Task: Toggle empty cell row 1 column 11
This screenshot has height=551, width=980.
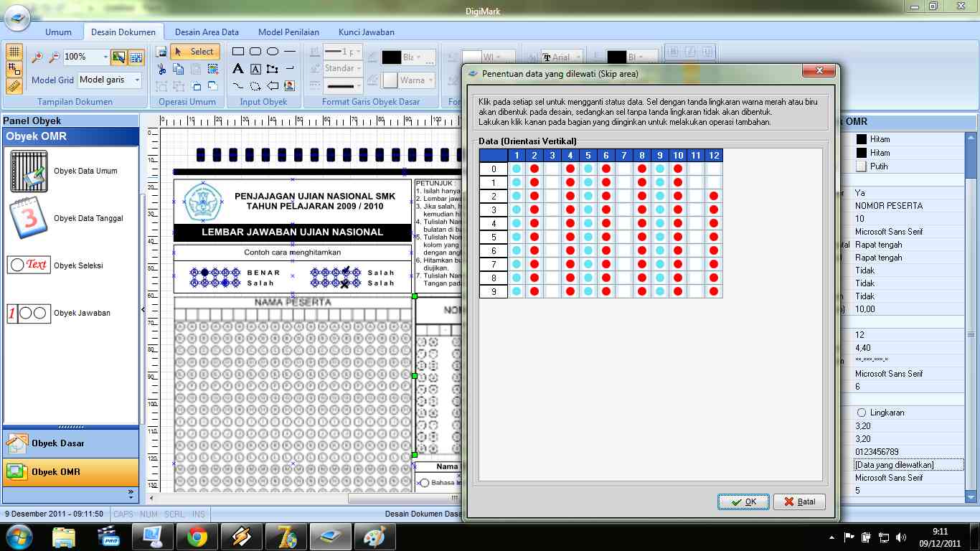Action: [696, 183]
